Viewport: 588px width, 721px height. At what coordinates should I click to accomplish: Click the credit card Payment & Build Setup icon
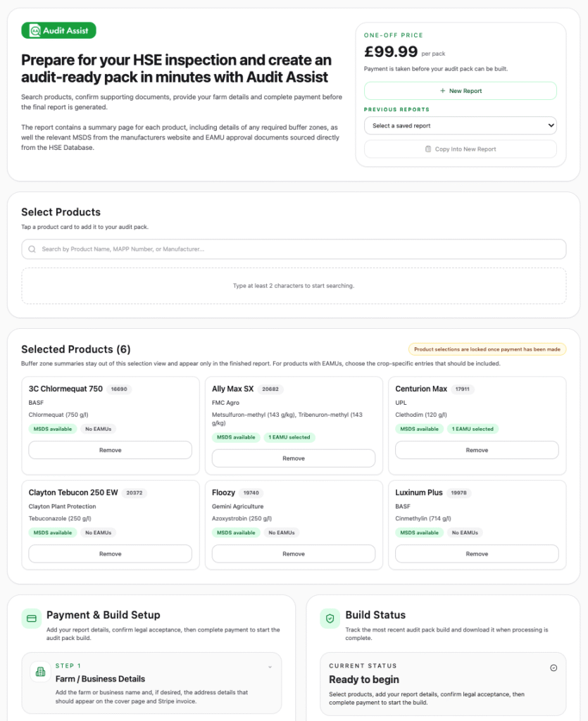click(32, 618)
